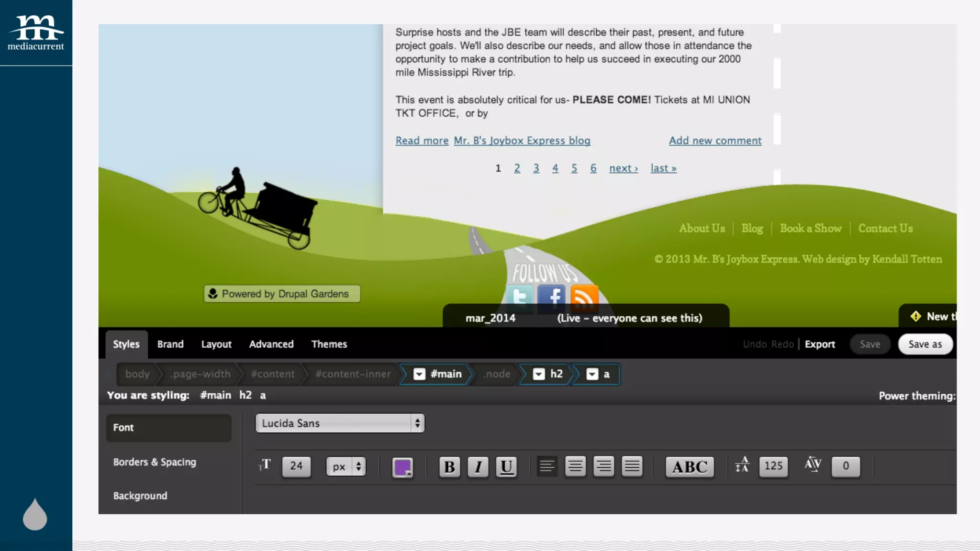Open the px font size unit dropdown
The height and width of the screenshot is (551, 980).
click(x=345, y=466)
